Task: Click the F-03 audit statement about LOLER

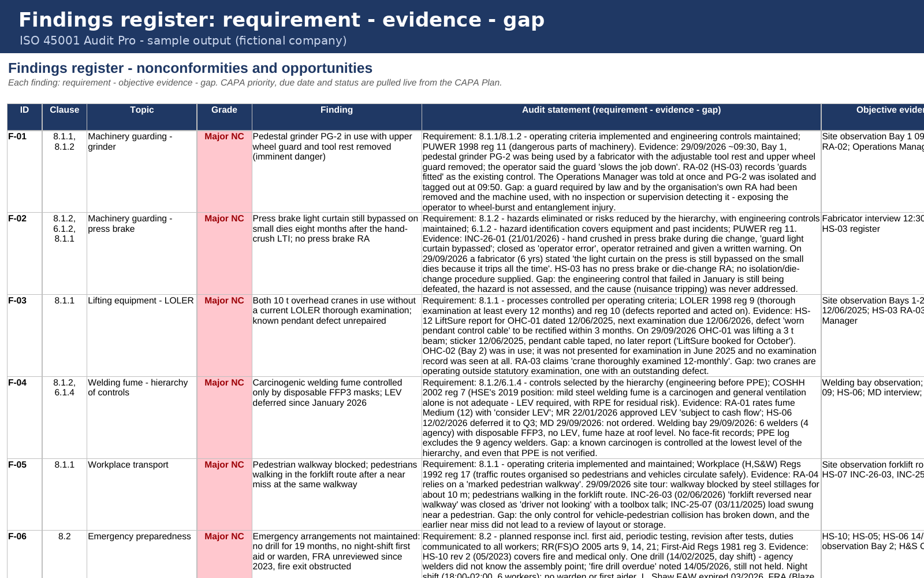Action: [621, 336]
